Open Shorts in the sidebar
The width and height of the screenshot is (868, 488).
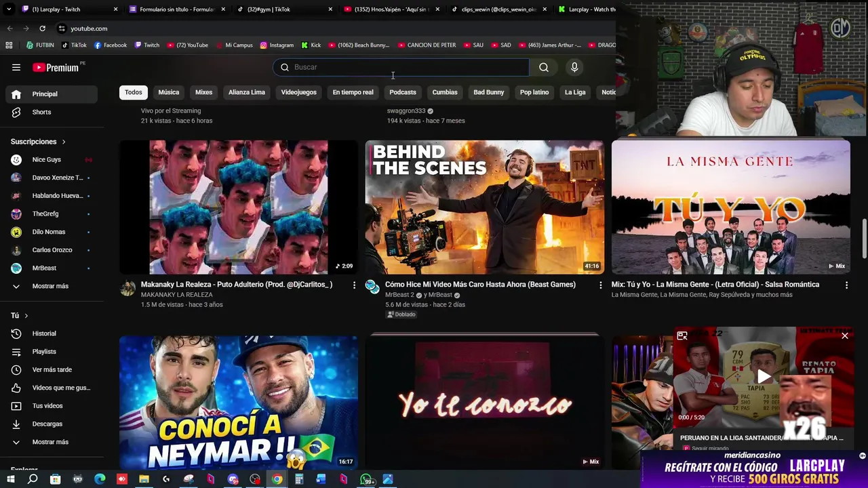point(52,112)
